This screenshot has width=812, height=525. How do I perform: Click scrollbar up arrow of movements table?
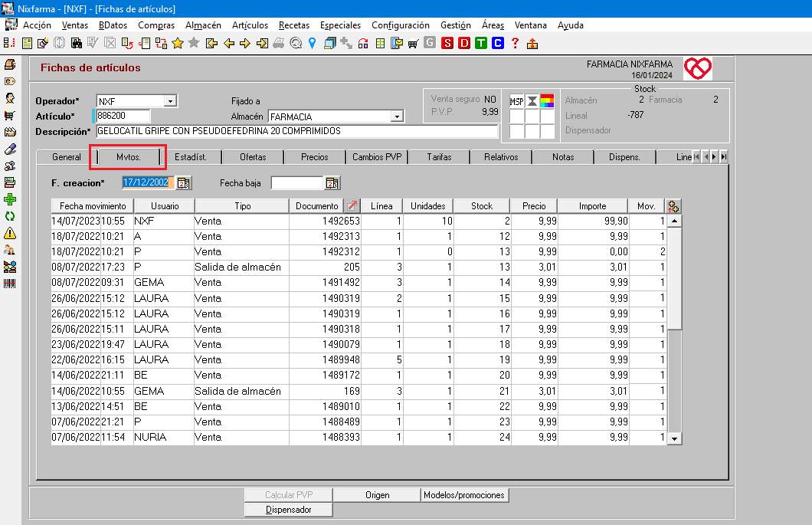tap(674, 221)
